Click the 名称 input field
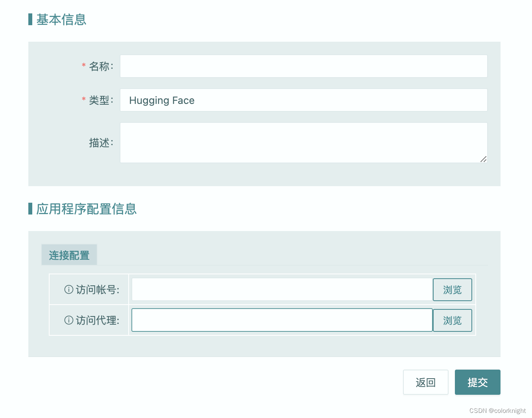The image size is (532, 418). 303,66
